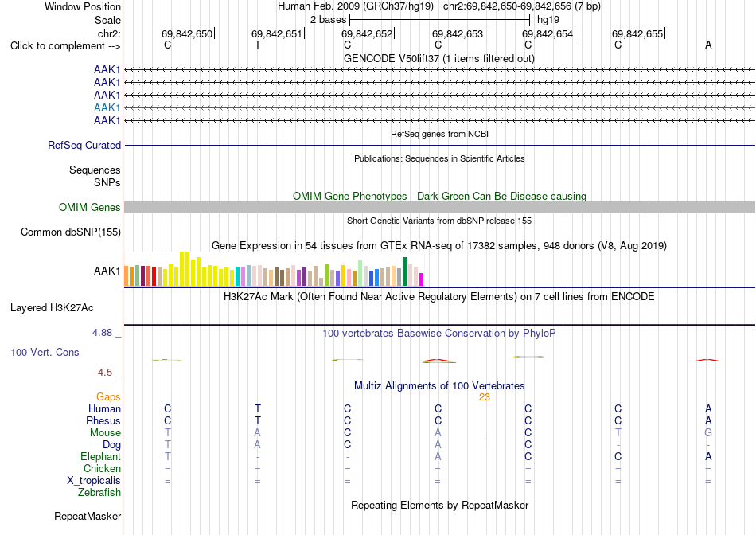Click the -4.5 PhyloP lower limit value
The height and width of the screenshot is (535, 756).
point(103,373)
